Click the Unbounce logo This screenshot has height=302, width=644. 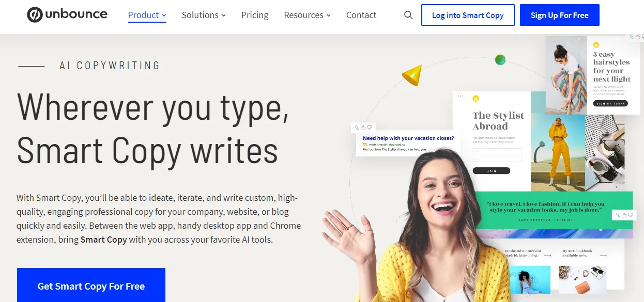pos(67,14)
